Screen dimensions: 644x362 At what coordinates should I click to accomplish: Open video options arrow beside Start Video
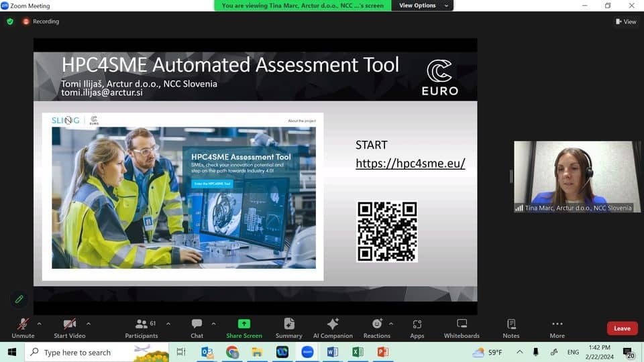point(89,324)
